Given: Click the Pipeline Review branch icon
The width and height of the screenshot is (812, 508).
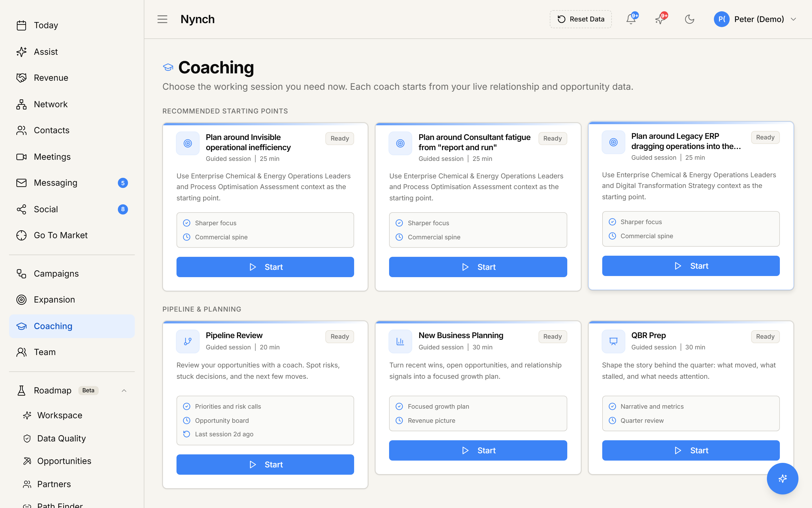Looking at the screenshot, I should pos(188,341).
